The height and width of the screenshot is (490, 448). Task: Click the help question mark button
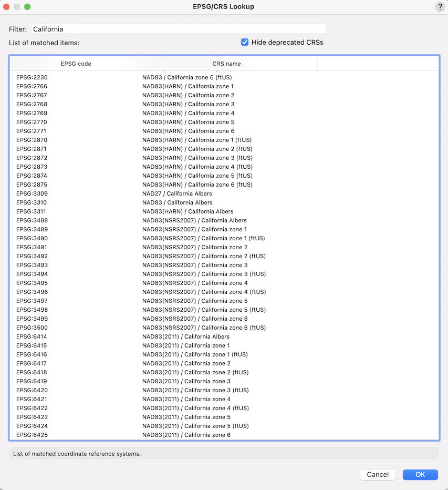[440, 7]
